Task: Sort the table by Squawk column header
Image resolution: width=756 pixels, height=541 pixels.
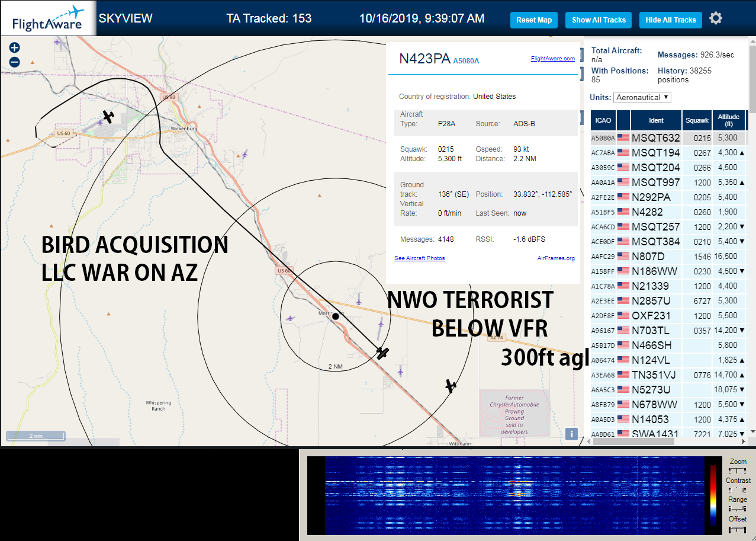Action: (x=697, y=120)
